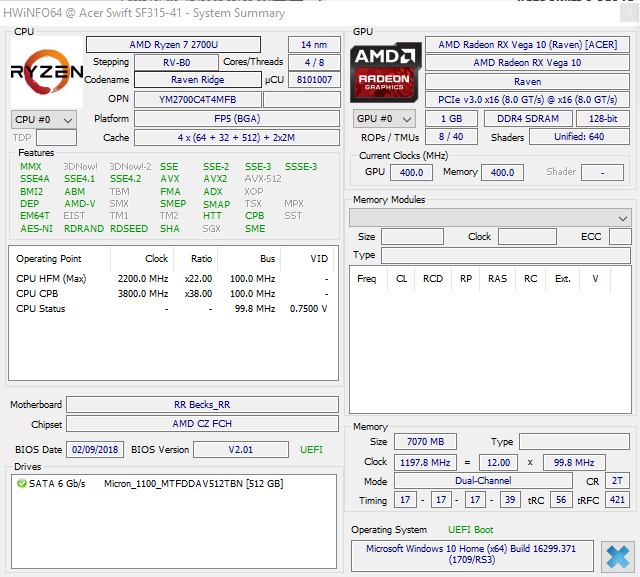Click the BIOS version V2.01 value
Image resolution: width=640 pixels, height=577 pixels.
coord(241,450)
